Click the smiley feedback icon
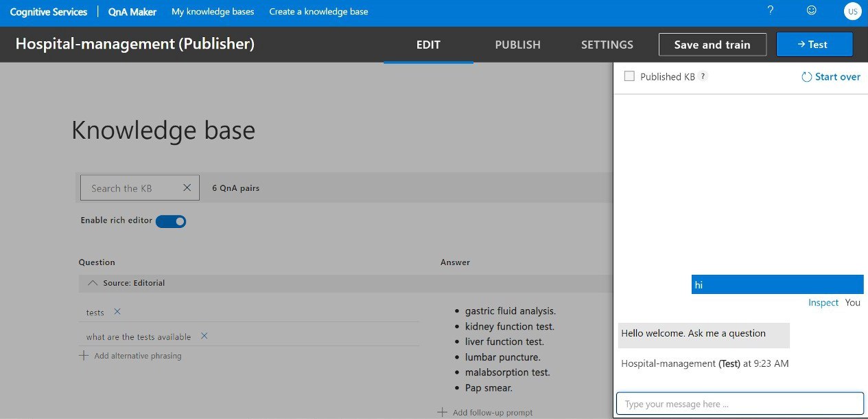Screen dimensions: 868x419 tap(812, 10)
